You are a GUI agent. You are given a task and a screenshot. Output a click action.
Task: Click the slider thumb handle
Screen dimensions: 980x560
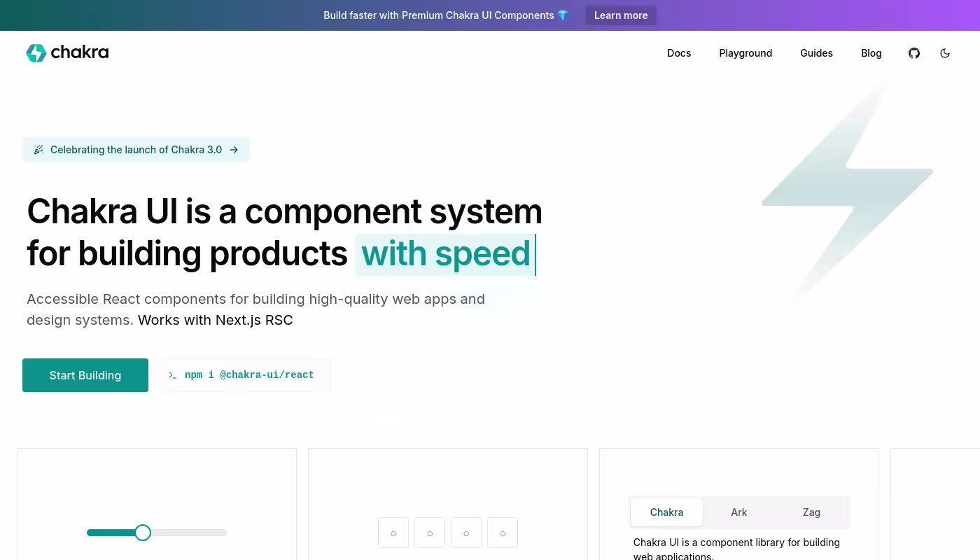click(x=143, y=533)
